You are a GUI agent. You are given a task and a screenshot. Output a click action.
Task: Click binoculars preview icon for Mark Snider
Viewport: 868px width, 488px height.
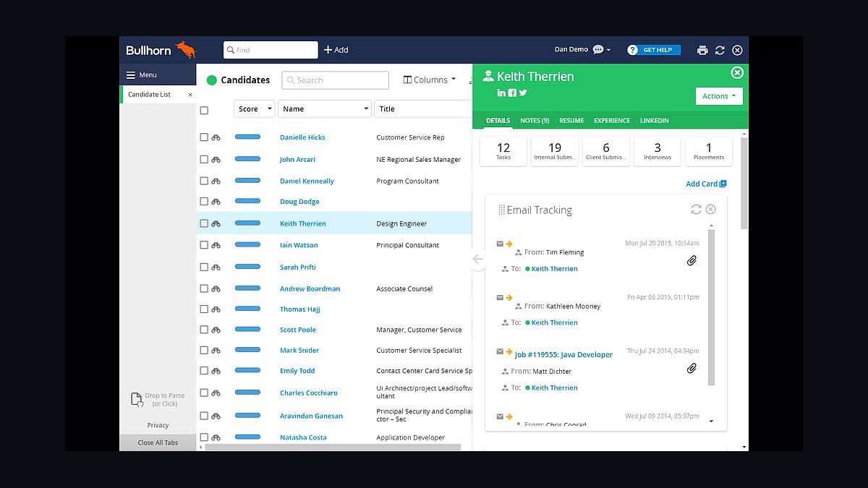(216, 350)
